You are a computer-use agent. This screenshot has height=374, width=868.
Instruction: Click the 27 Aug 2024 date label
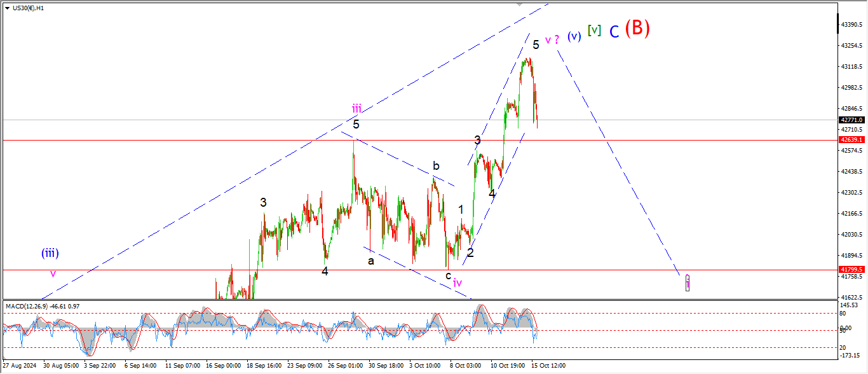tap(20, 366)
